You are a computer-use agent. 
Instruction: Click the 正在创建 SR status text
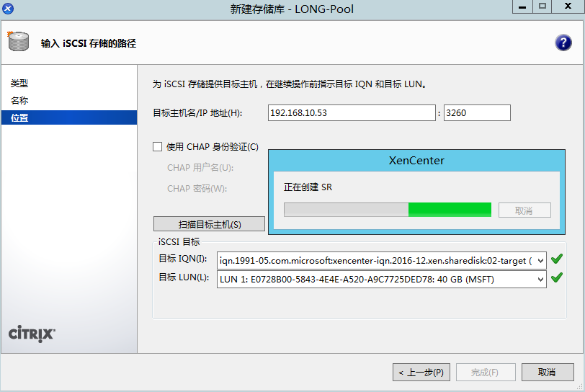308,187
